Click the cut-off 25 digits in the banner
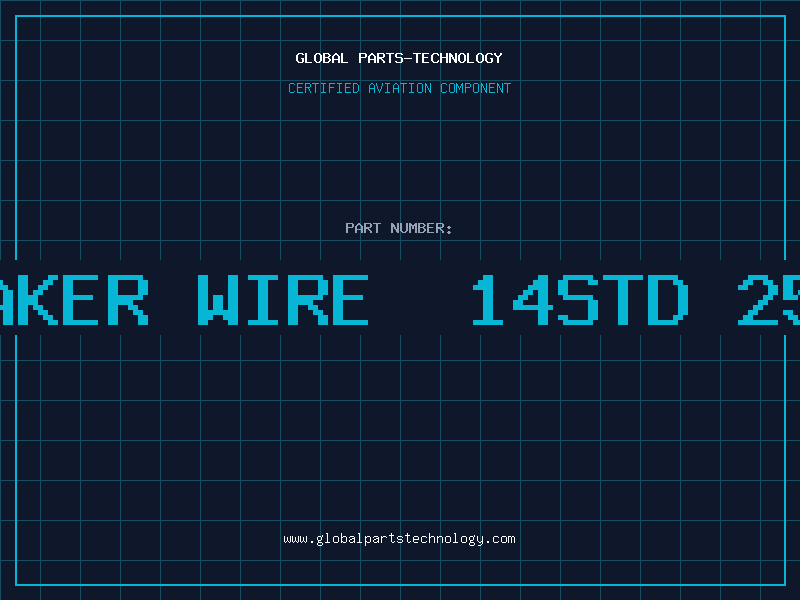Viewport: 800px width, 600px height. tap(769, 300)
